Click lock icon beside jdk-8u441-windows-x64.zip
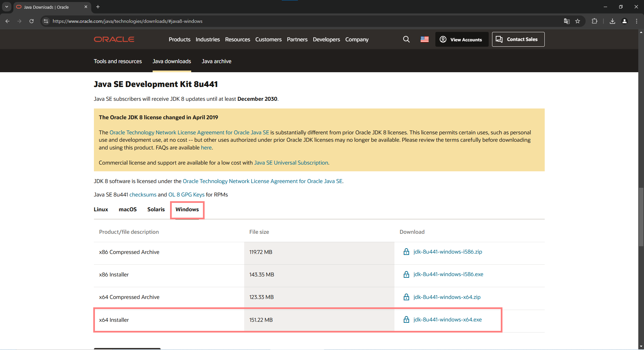This screenshot has width=644, height=350. [406, 297]
